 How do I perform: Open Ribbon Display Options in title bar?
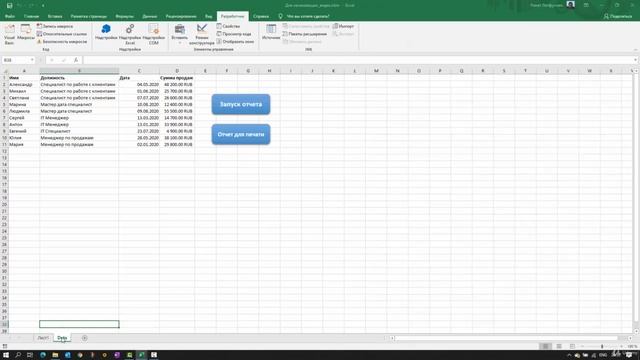point(586,5)
